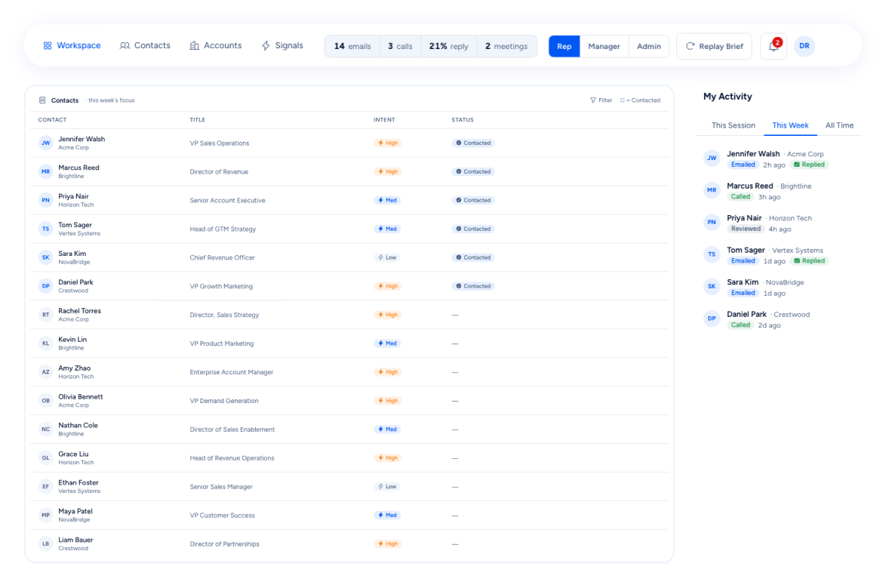886x588 pixels.
Task: Switch role to Manager
Action: click(604, 46)
